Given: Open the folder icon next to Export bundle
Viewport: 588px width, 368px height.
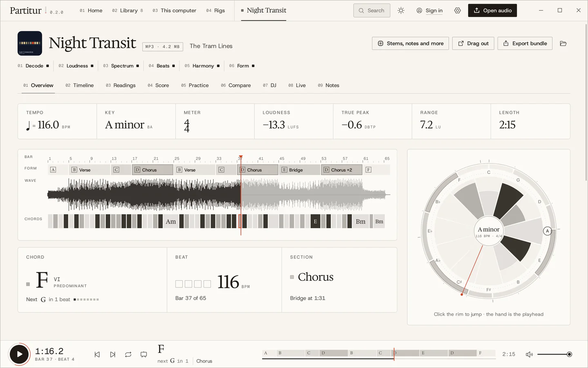Looking at the screenshot, I should pos(563,43).
